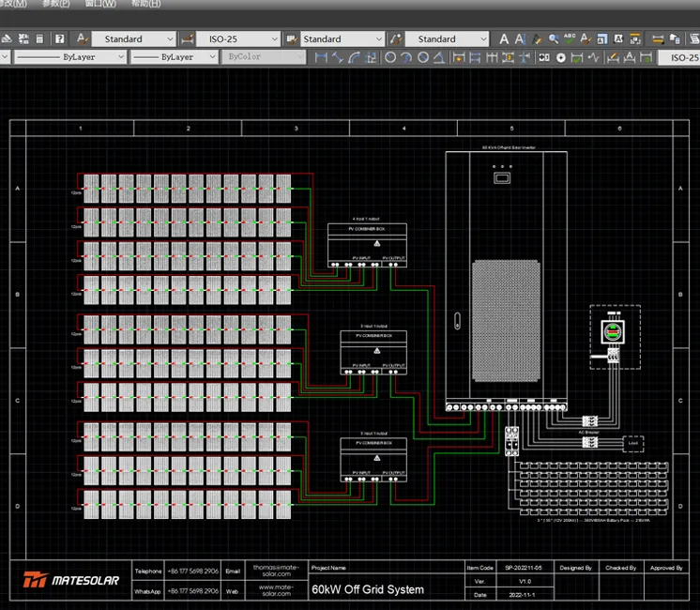Expand the text style Standard dropdown

(x=170, y=39)
